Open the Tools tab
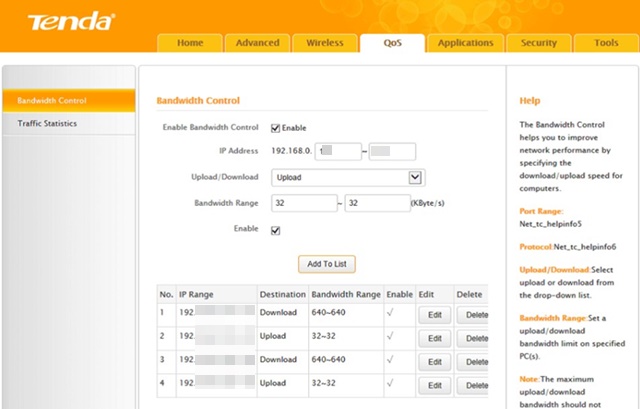This screenshot has height=409, width=640. tap(606, 43)
